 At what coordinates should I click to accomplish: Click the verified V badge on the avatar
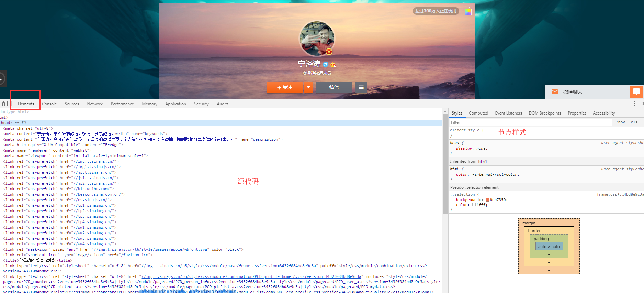tap(329, 52)
